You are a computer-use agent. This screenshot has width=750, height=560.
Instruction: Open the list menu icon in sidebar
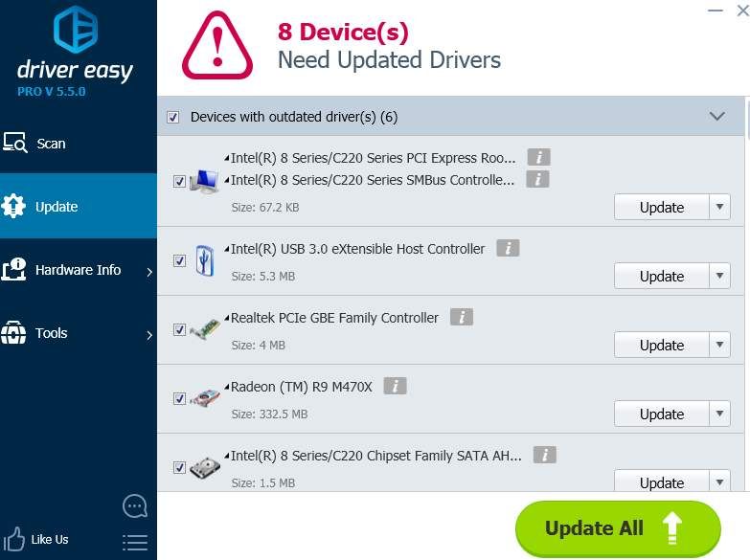pos(135,541)
